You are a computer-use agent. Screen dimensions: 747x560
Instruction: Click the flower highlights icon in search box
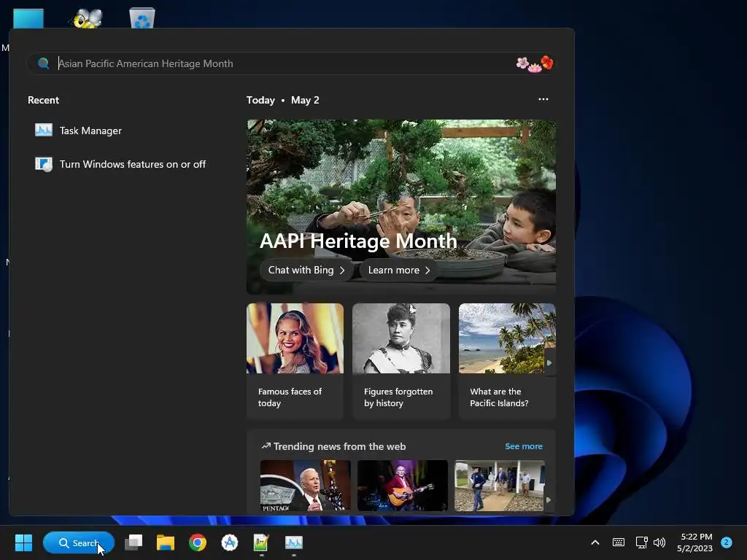[x=535, y=63]
